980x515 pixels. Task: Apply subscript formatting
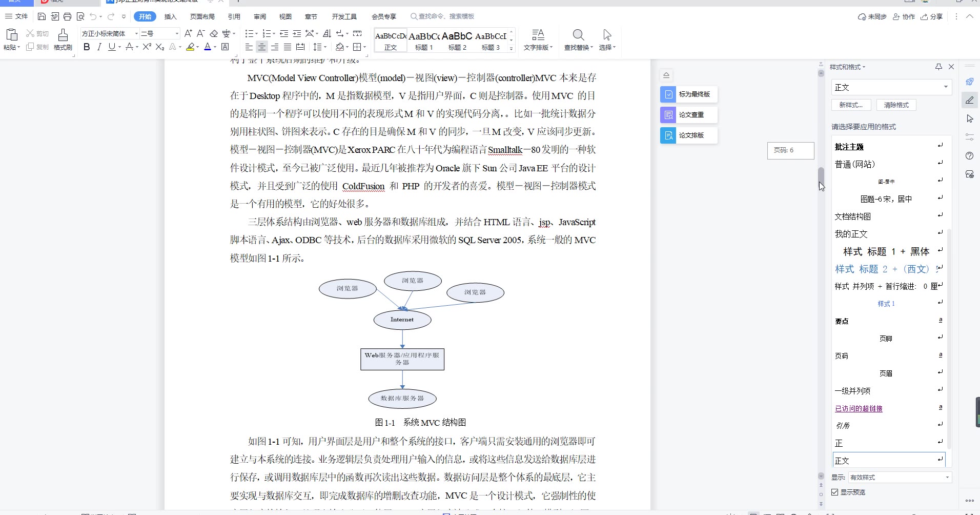click(x=160, y=47)
